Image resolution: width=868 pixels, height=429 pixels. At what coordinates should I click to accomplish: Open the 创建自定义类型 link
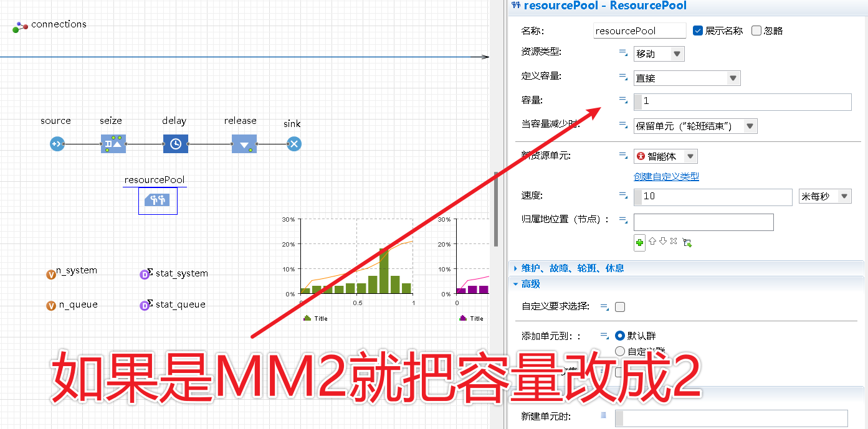666,176
